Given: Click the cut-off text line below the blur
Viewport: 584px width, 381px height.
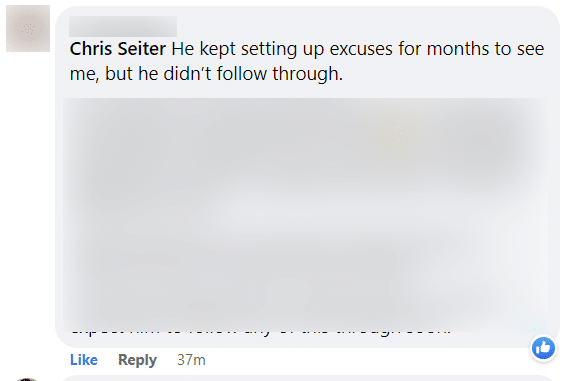Looking at the screenshot, I should [261, 331].
